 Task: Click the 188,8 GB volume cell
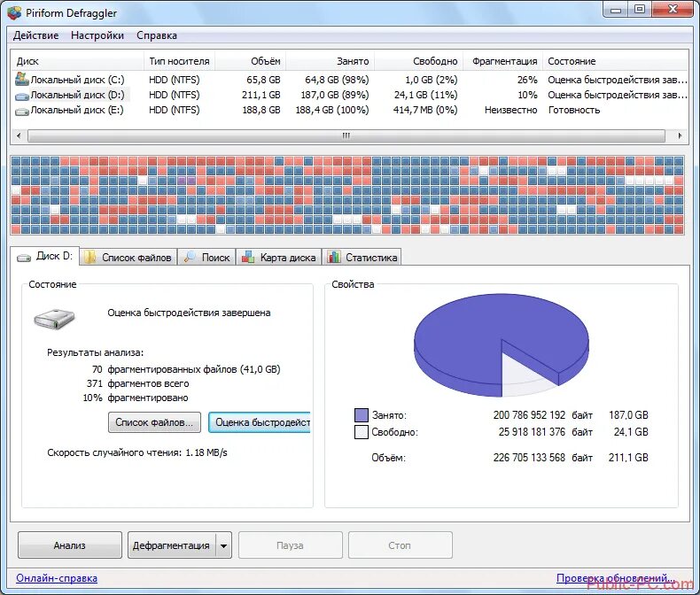(x=261, y=110)
